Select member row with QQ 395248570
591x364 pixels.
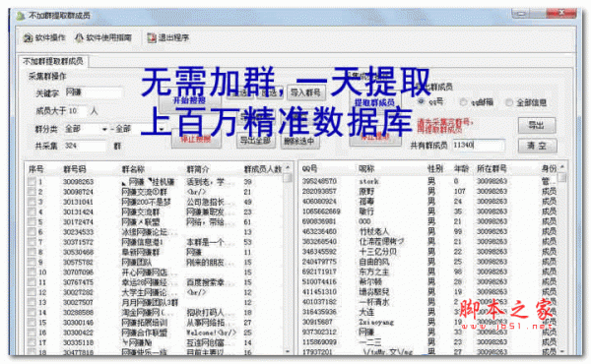pos(429,181)
